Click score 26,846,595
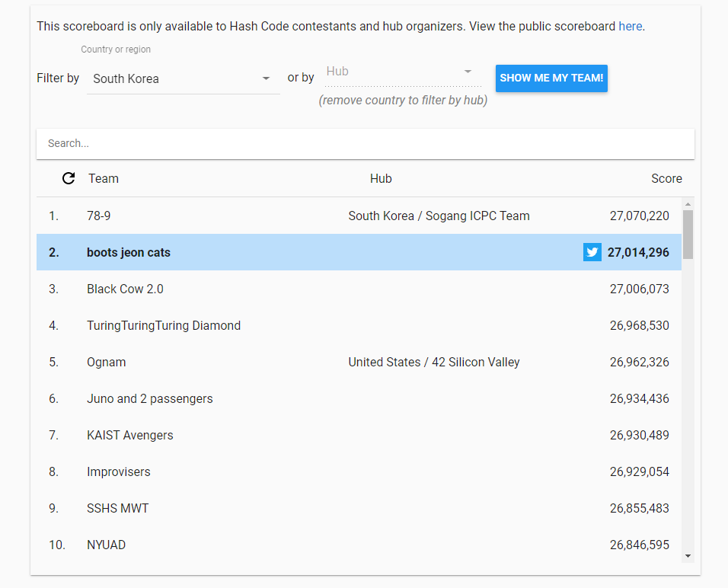Image resolution: width=728 pixels, height=588 pixels. point(640,545)
